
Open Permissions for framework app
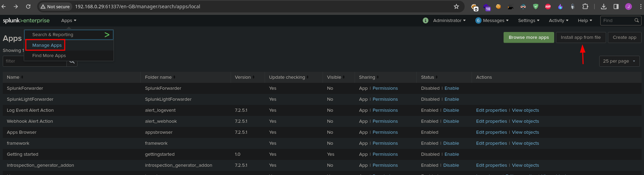point(385,143)
